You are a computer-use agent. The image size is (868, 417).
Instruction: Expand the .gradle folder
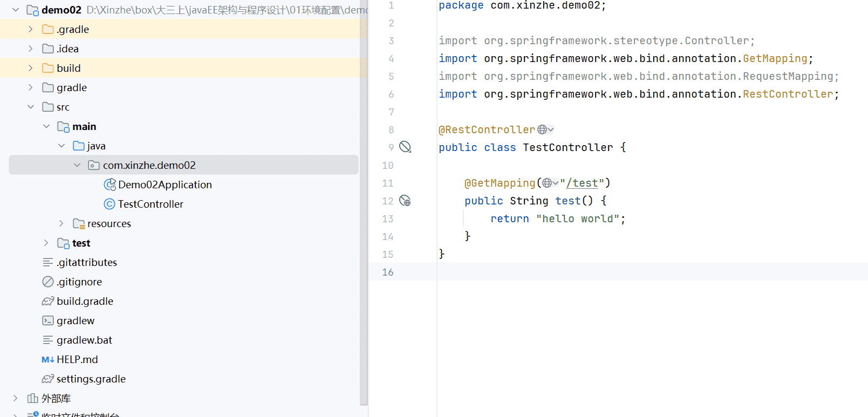coord(31,29)
